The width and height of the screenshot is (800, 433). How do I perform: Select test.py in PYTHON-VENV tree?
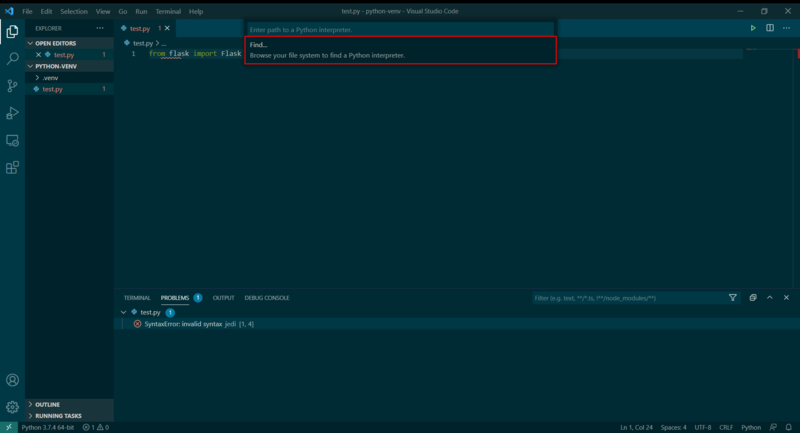(69, 89)
